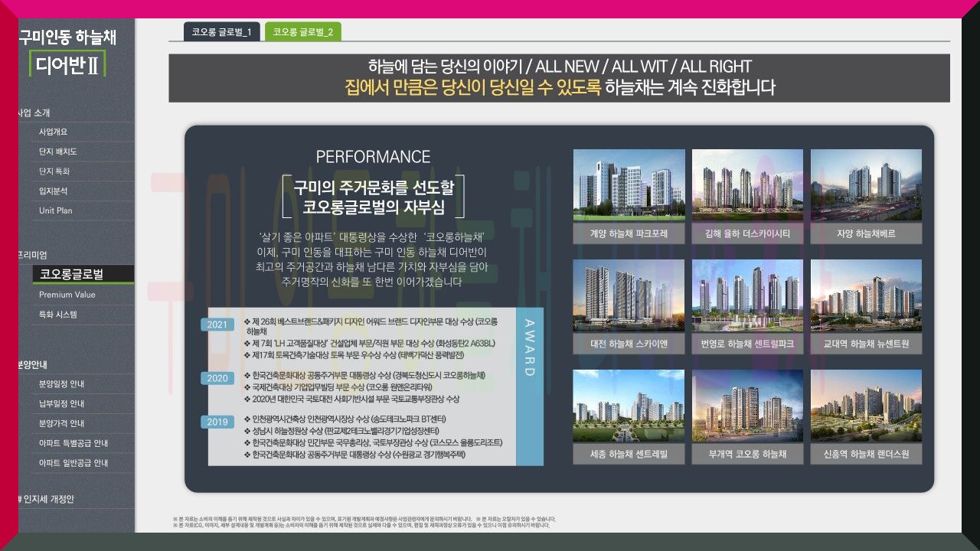The image size is (980, 551).
Task: Click the 부개역 코오롱 하늘채 caption
Action: click(x=747, y=455)
